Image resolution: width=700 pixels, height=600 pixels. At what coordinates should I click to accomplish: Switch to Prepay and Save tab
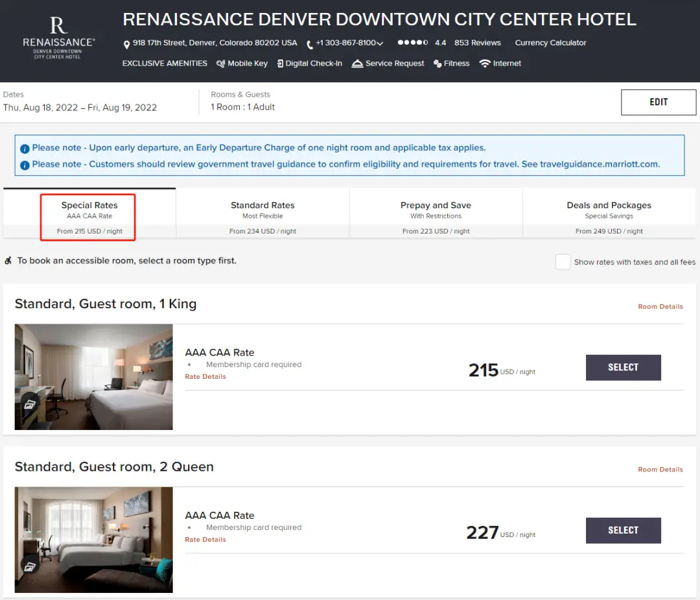tap(436, 214)
